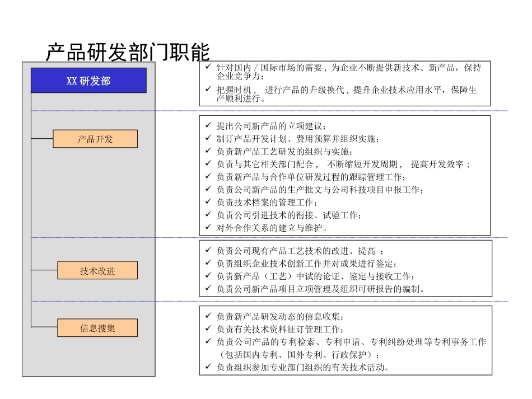Click the line 负责公司引进技术的衔接、试验工作

289,215
